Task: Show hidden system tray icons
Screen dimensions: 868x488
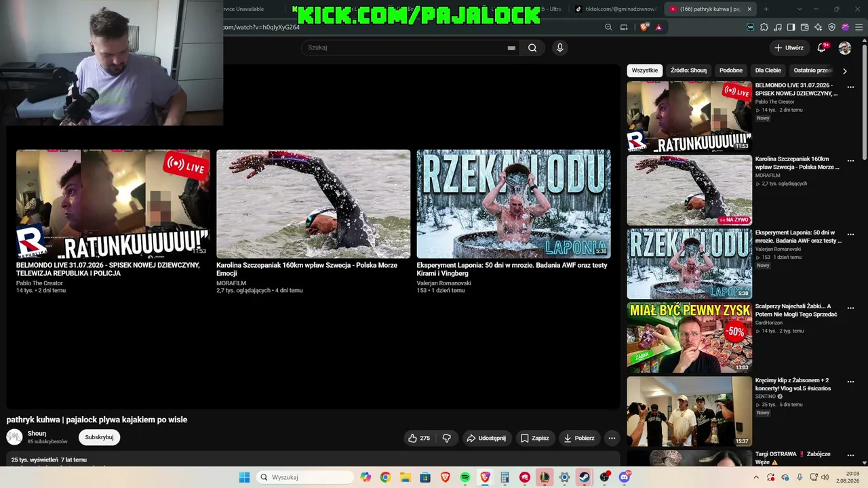Action: coord(756,477)
